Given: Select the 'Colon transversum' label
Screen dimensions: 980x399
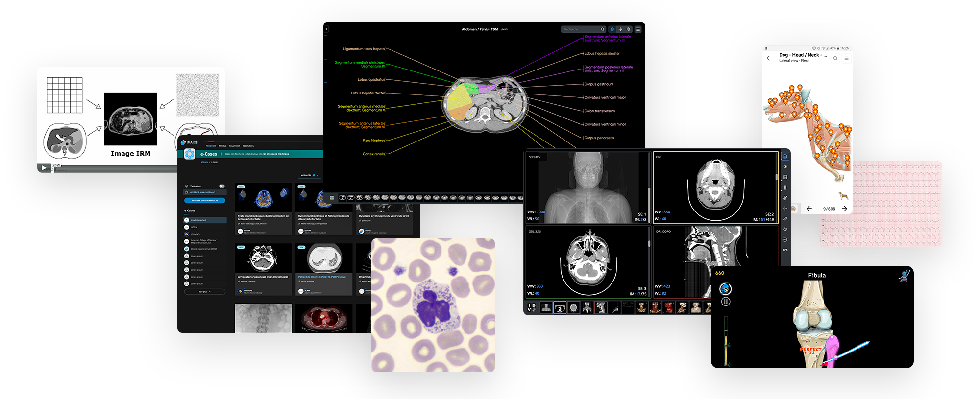Looking at the screenshot, I should [x=600, y=111].
